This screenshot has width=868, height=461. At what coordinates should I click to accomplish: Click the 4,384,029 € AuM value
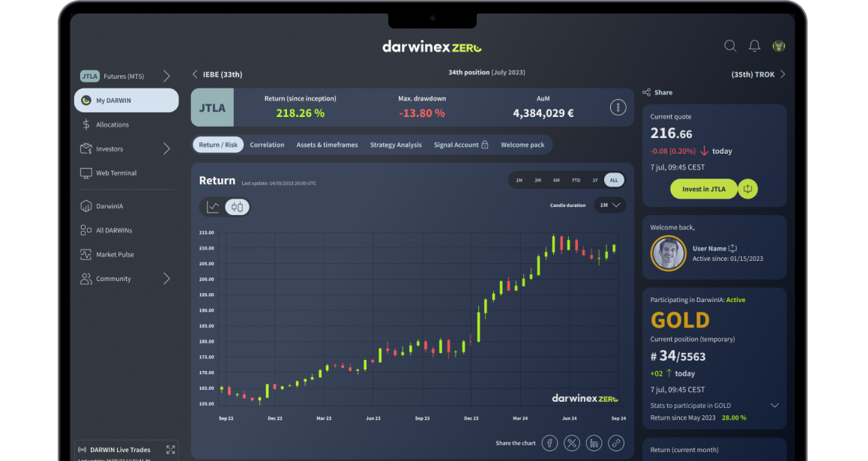543,113
